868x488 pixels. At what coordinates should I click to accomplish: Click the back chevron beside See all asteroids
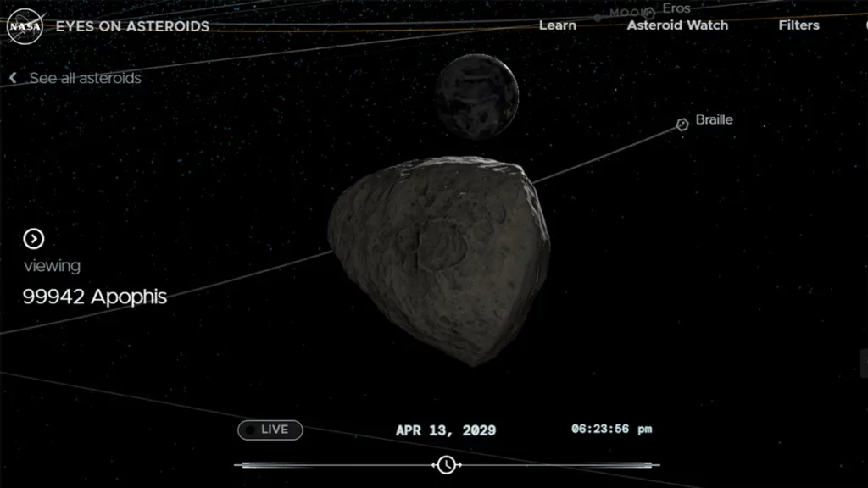(13, 78)
